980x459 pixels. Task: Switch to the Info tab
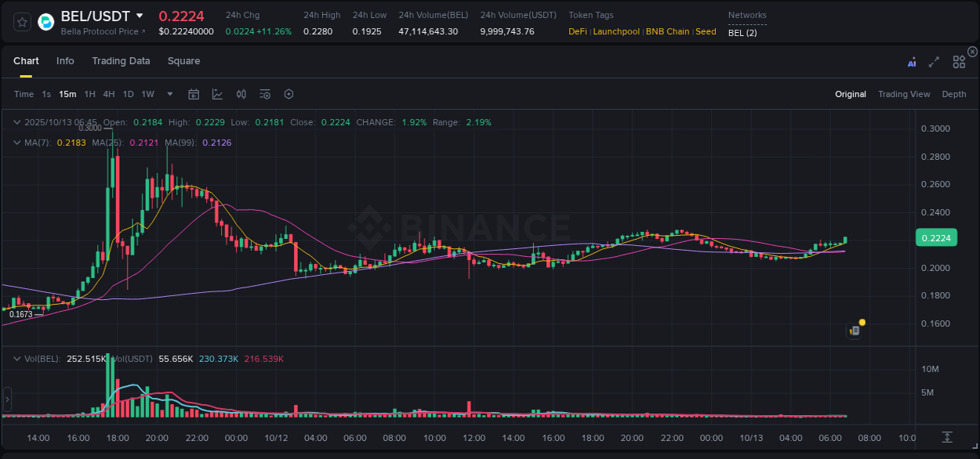tap(65, 60)
